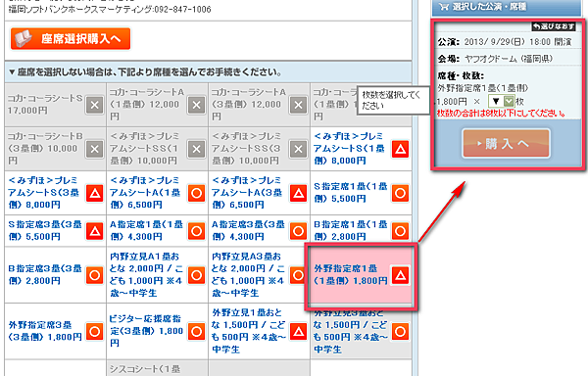Image resolution: width=588 pixels, height=376 pixels.
Task: Click circle icon for 外野立見3塁 tickets
Action: click(401, 331)
